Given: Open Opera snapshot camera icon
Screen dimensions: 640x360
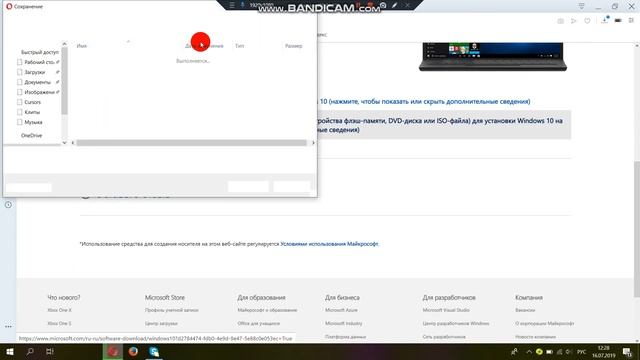Looking at the screenshot, I should [560, 21].
